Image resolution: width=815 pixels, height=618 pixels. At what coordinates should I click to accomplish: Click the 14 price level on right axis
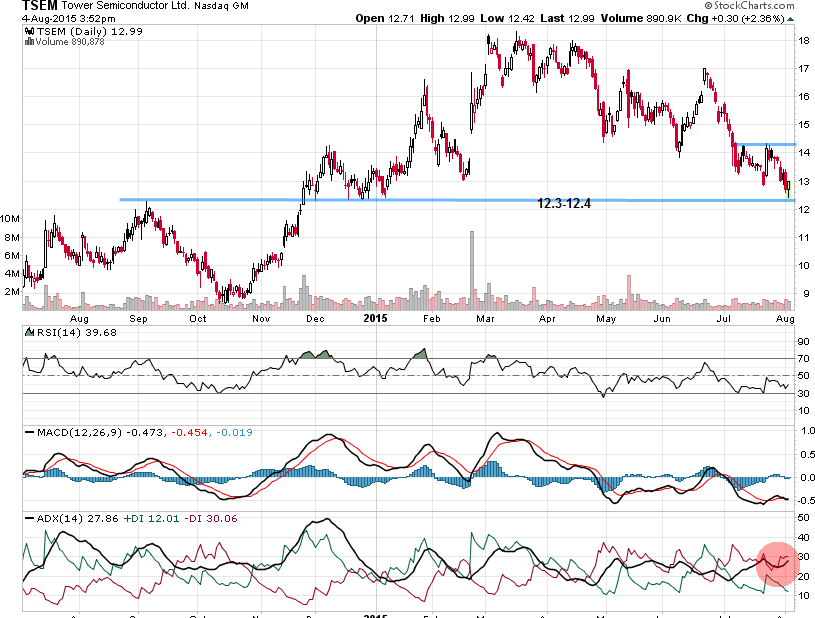(x=804, y=153)
